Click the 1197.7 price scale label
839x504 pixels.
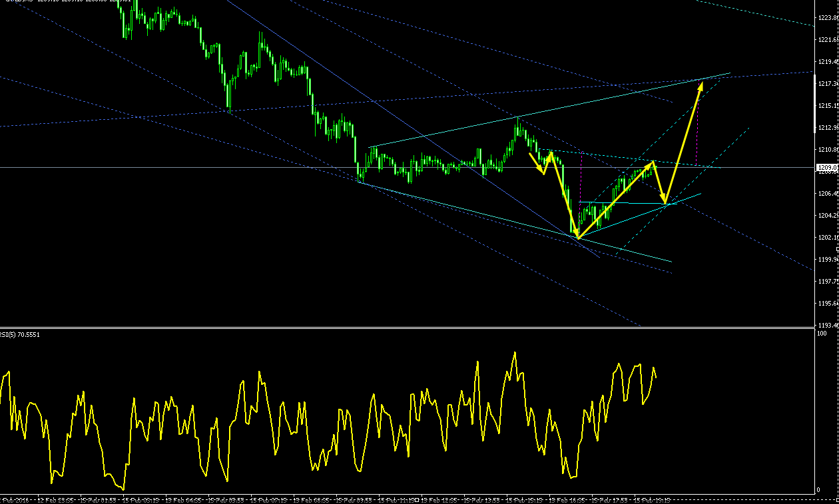coord(828,282)
